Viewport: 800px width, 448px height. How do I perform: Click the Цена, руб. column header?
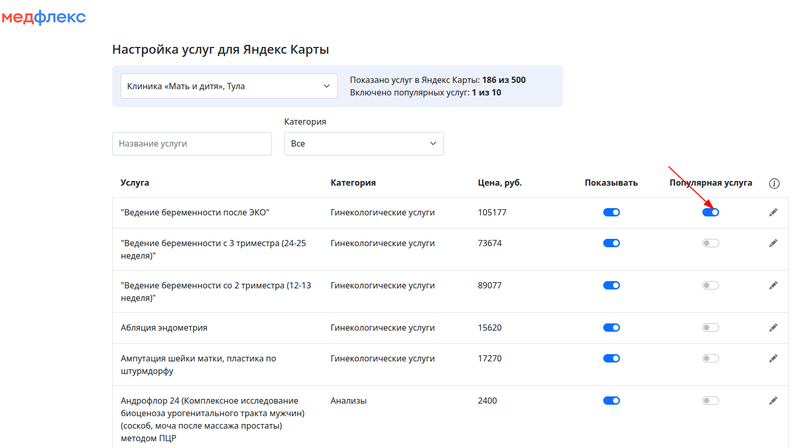coord(500,183)
